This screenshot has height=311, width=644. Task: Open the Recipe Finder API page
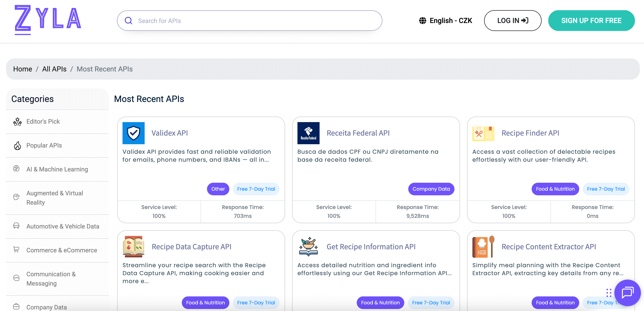(x=531, y=133)
